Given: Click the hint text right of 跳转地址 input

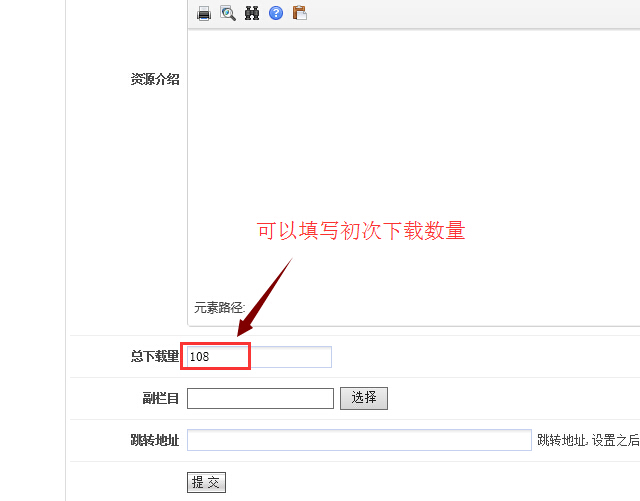Looking at the screenshot, I should (x=587, y=440).
